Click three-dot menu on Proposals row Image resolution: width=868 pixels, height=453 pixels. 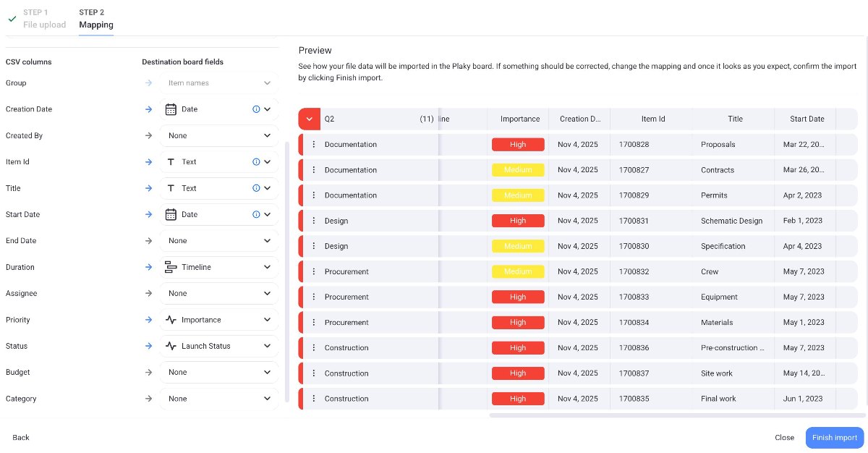pos(313,145)
